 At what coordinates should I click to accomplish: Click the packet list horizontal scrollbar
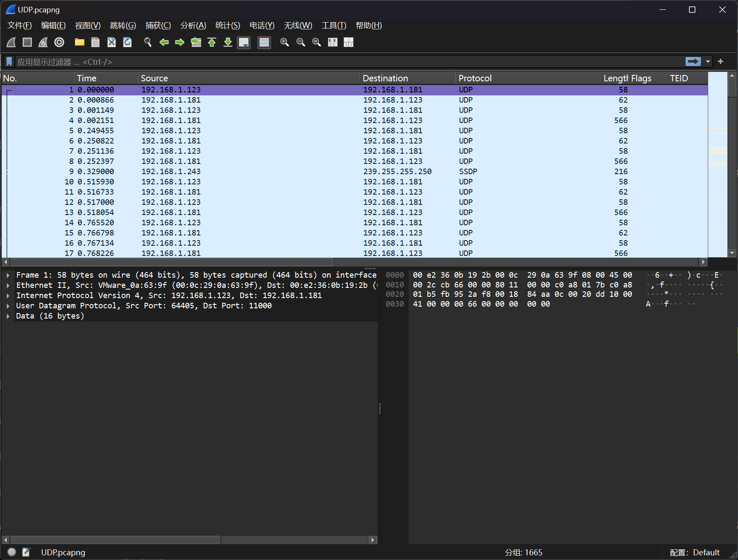click(172, 262)
